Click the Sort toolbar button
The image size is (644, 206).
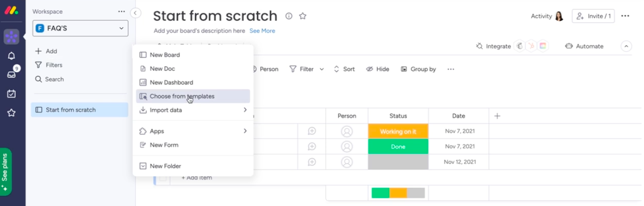(344, 69)
